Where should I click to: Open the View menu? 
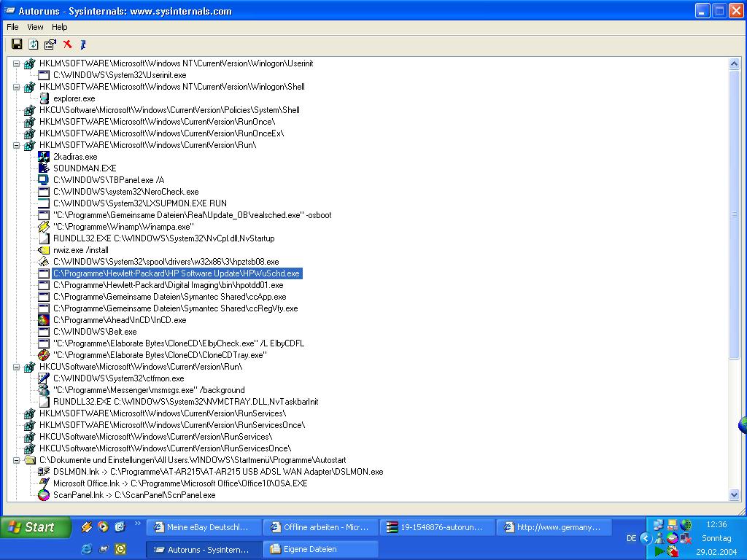coord(35,27)
